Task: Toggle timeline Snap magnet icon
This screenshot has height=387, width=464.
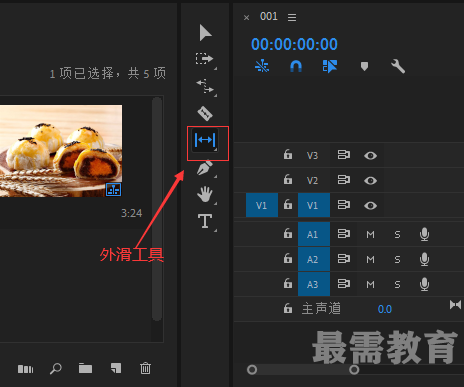Action: pos(296,66)
